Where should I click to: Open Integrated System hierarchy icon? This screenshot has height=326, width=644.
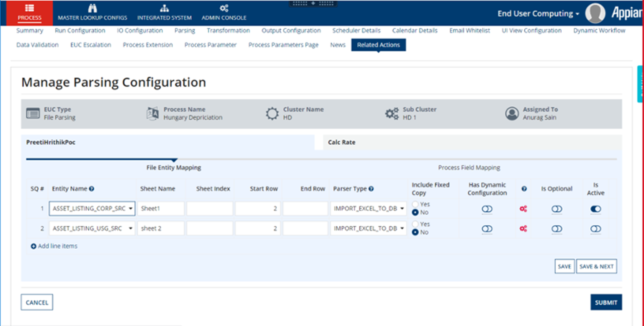(x=164, y=8)
